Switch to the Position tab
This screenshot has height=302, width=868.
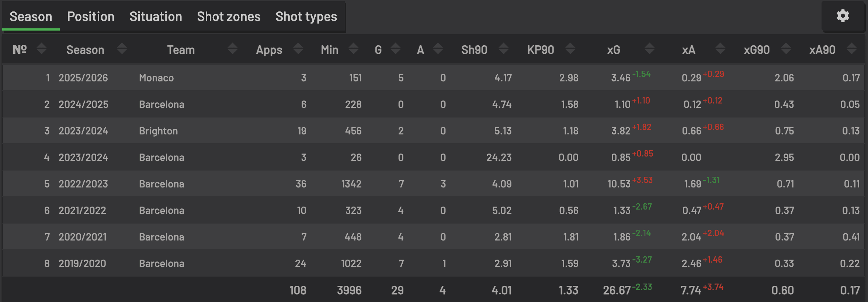tap(91, 17)
